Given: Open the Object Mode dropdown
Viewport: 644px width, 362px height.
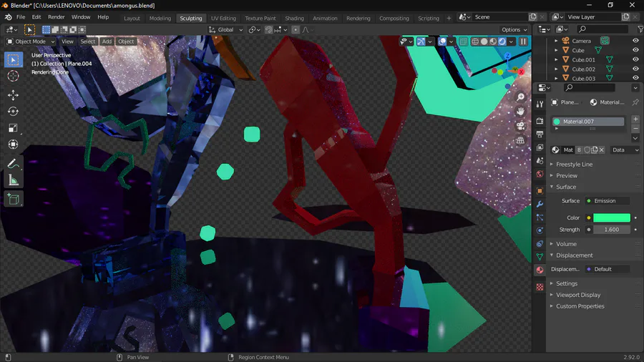Looking at the screenshot, I should coord(31,41).
